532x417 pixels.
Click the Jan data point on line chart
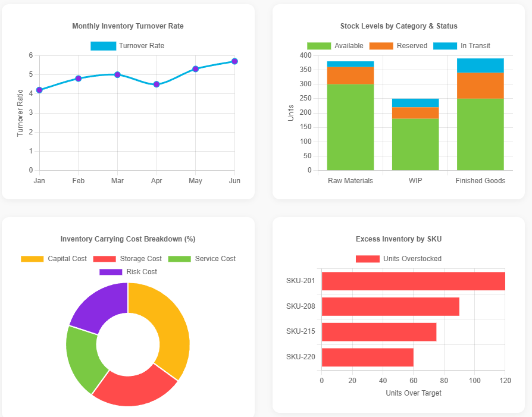(x=39, y=90)
